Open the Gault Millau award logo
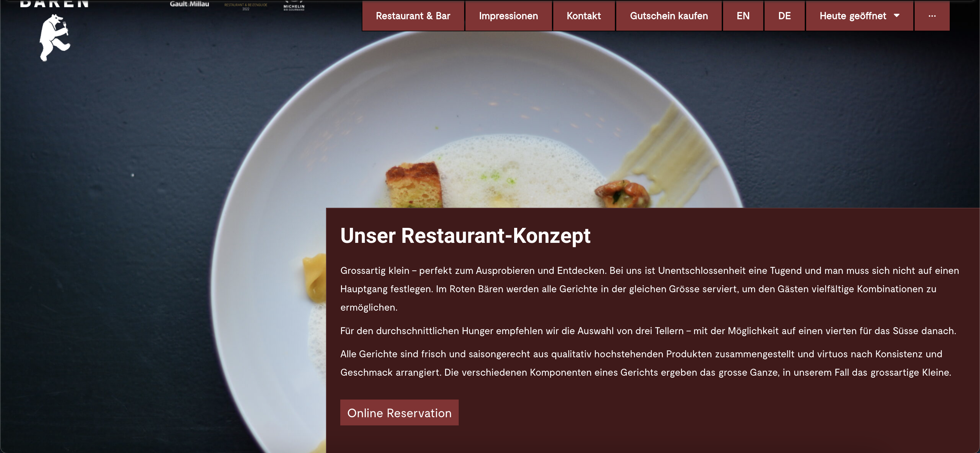This screenshot has height=453, width=980. (190, 4)
